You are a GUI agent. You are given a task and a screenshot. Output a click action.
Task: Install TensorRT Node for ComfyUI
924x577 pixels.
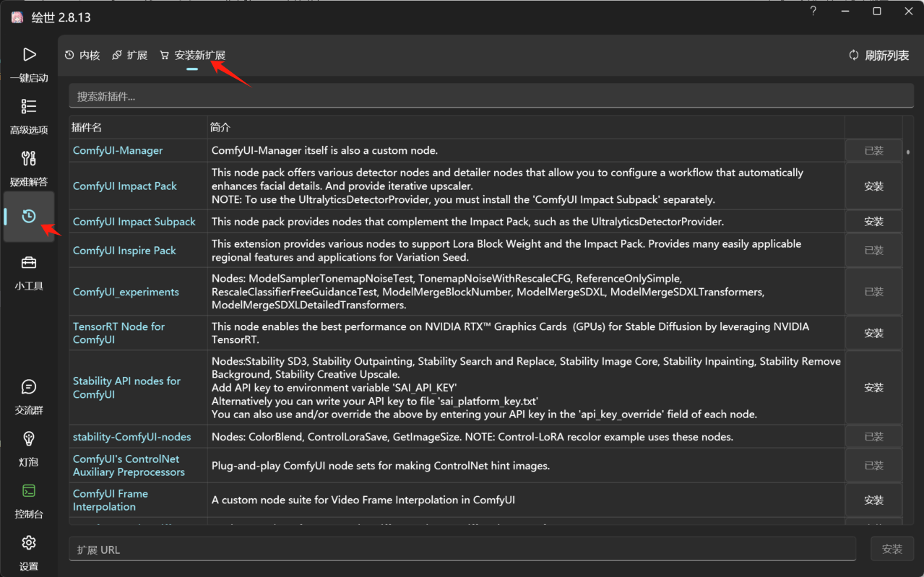point(874,333)
